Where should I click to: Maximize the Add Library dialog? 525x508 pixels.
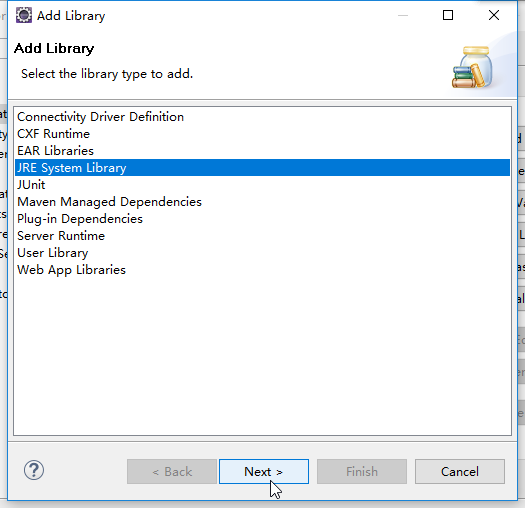[x=448, y=15]
